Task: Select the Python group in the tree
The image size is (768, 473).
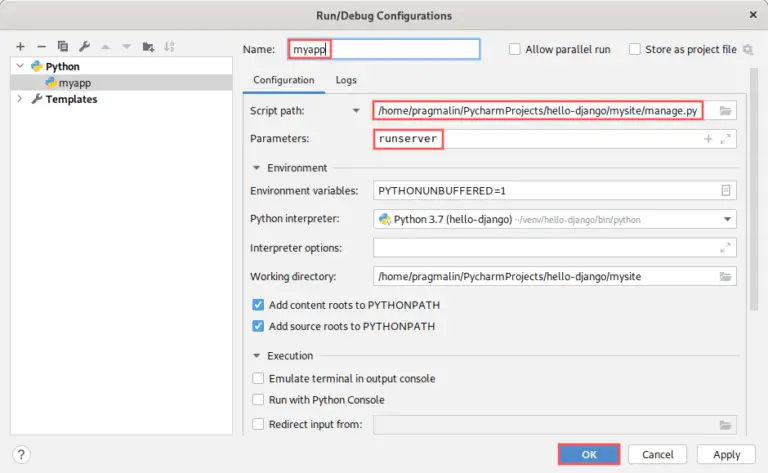Action: pos(62,66)
